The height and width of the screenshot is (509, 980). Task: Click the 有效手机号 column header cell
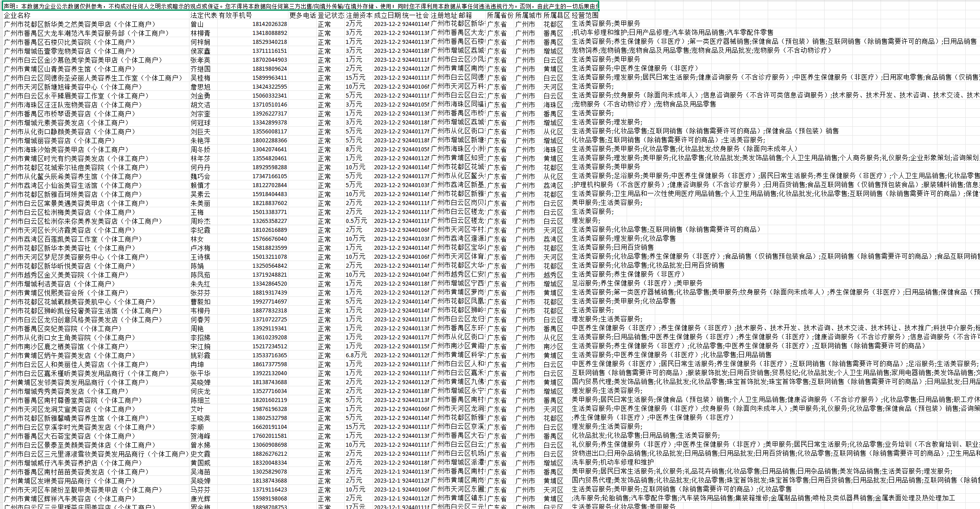click(x=236, y=15)
